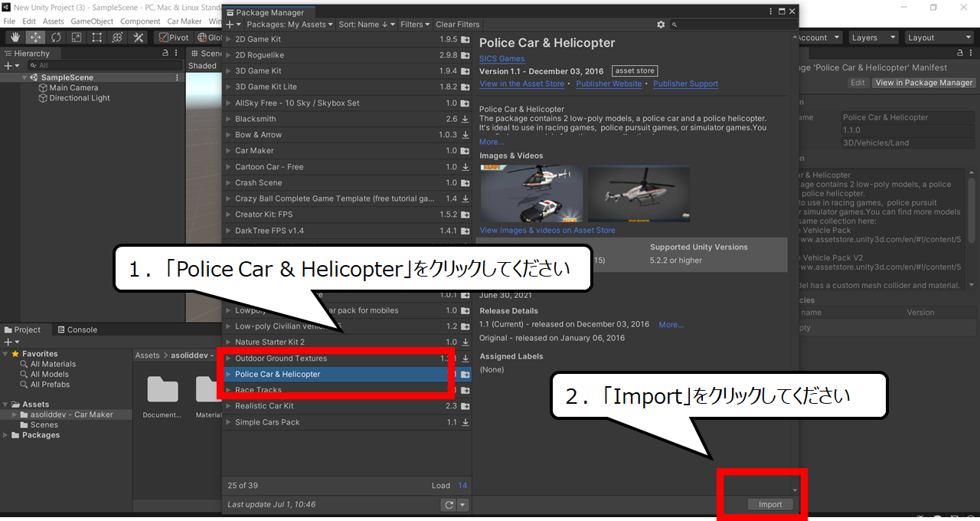Open the police car and helicopter thumbnail
The height and width of the screenshot is (521, 980).
pyautogui.click(x=531, y=193)
